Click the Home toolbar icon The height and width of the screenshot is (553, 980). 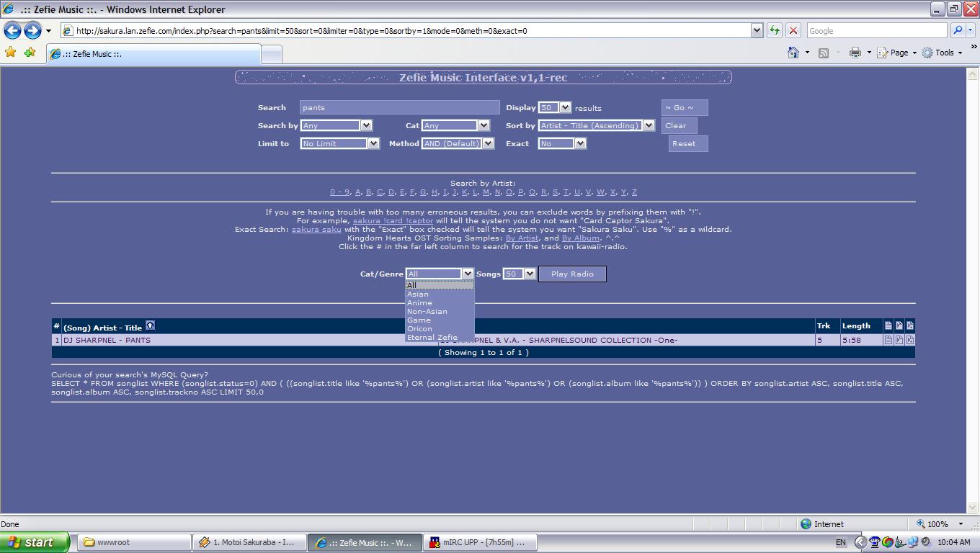click(x=793, y=53)
